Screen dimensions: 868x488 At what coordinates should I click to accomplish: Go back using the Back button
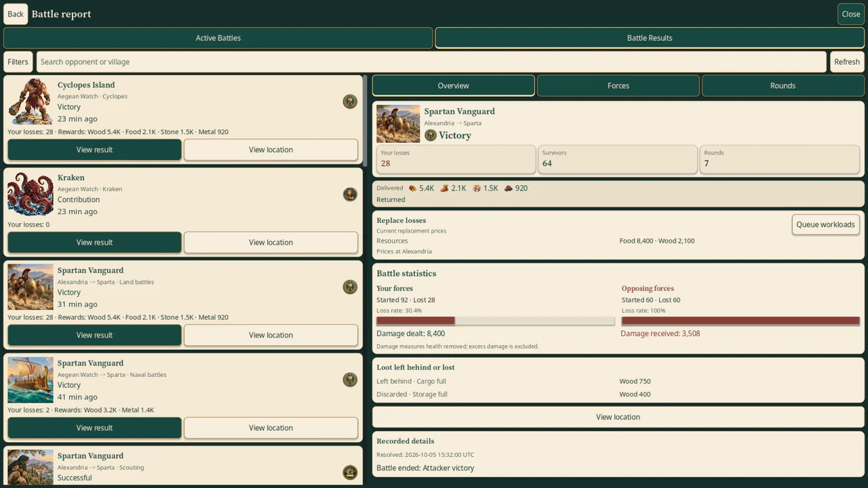coord(16,14)
